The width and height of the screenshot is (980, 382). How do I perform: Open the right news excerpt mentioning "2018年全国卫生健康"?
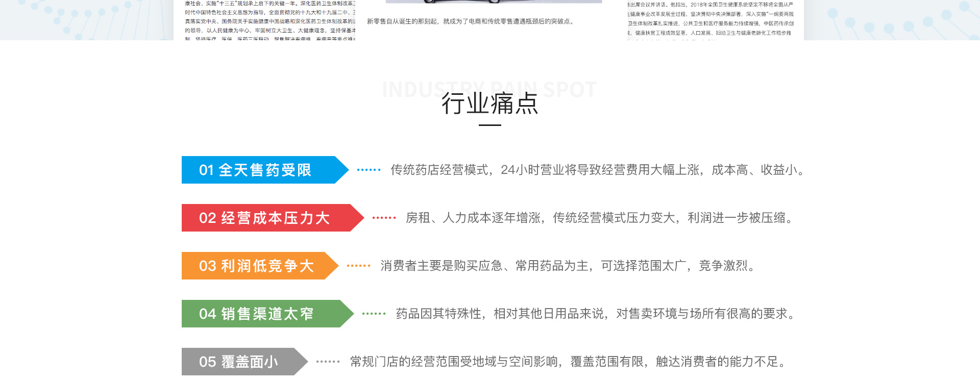(710, 20)
